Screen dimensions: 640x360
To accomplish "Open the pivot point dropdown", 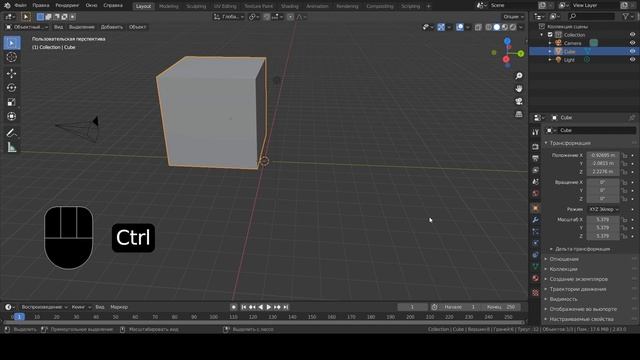I will click(x=254, y=17).
